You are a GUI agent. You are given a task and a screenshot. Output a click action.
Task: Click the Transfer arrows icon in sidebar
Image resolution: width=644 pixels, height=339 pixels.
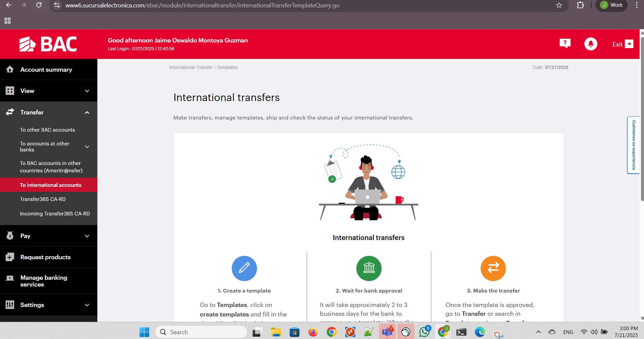click(x=10, y=112)
